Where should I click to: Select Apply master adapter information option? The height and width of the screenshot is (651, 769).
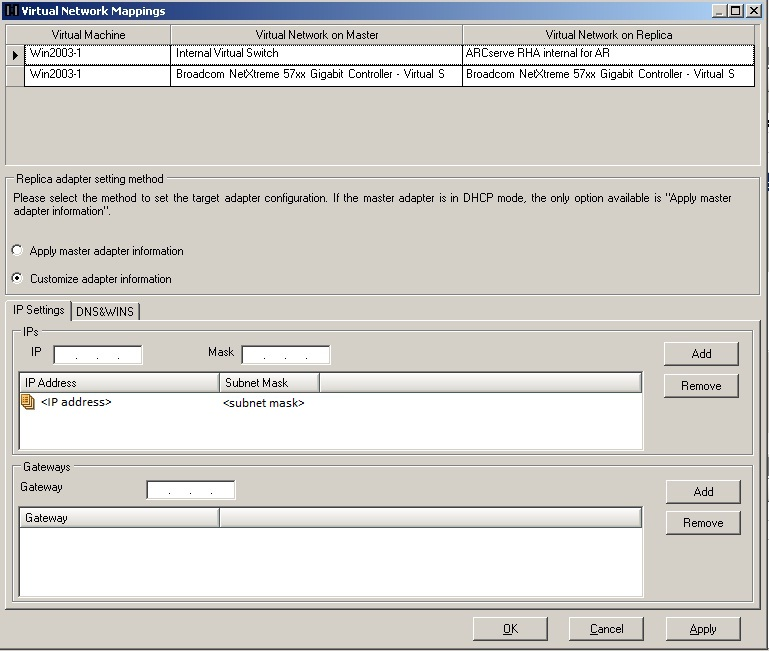(17, 251)
